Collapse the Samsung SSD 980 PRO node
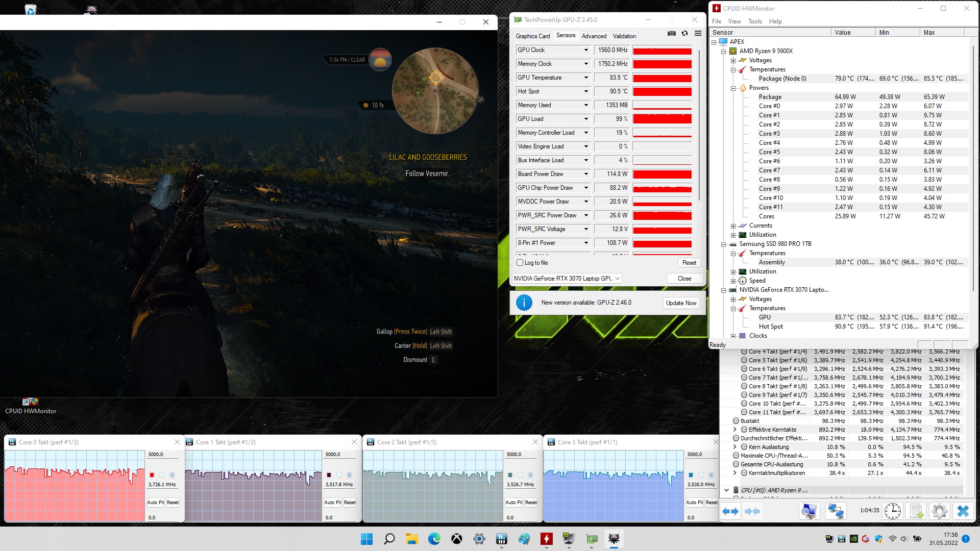This screenshot has height=551, width=980. (x=723, y=244)
